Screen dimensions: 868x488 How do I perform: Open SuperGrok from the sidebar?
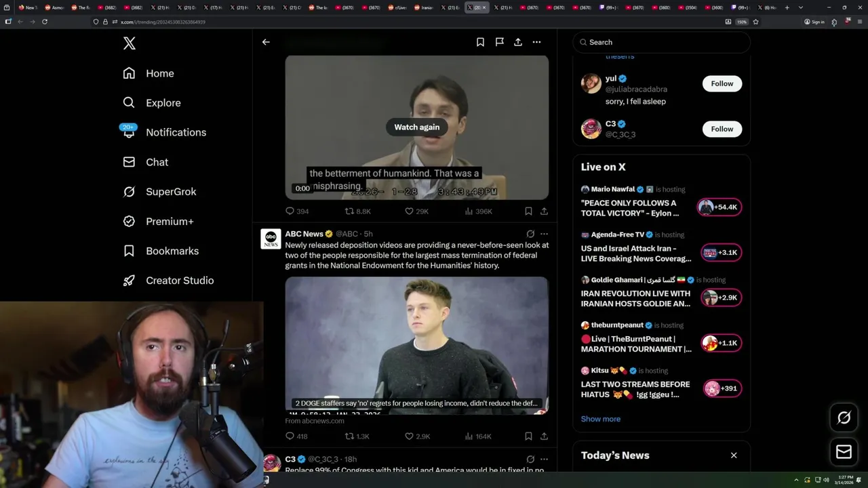click(x=159, y=192)
